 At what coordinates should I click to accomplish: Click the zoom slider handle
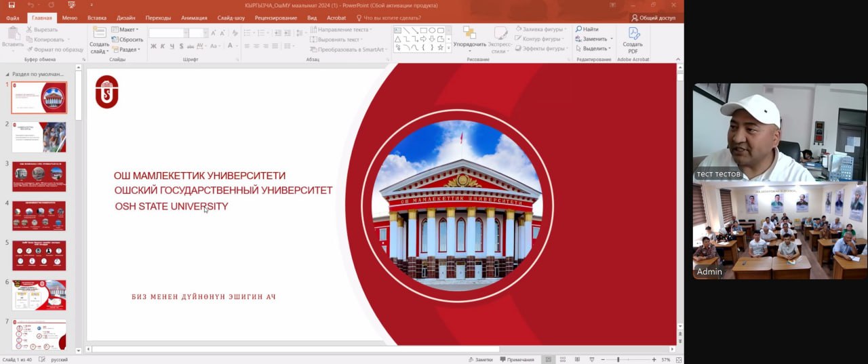pyautogui.click(x=618, y=359)
